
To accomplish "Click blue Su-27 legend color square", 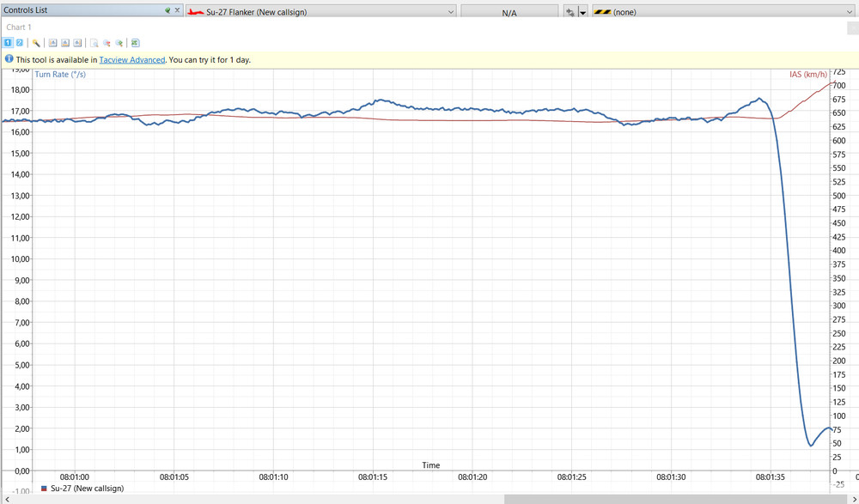I will 44,489.
